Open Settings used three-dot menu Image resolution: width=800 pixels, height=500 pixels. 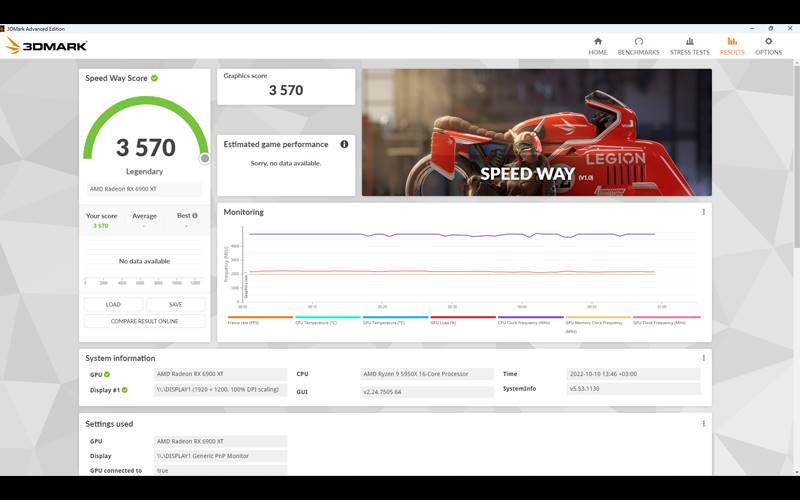(x=703, y=424)
